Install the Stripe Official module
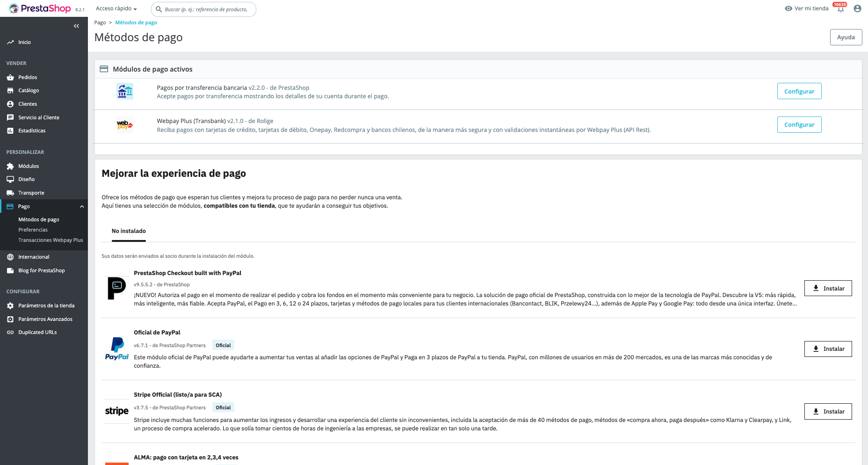The image size is (868, 465). (828, 412)
